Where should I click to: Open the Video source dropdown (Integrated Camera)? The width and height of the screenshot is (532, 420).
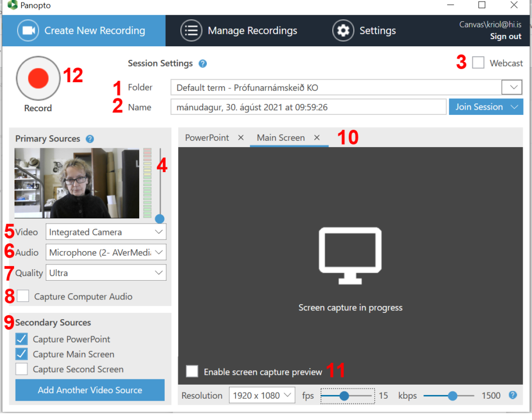[106, 232]
